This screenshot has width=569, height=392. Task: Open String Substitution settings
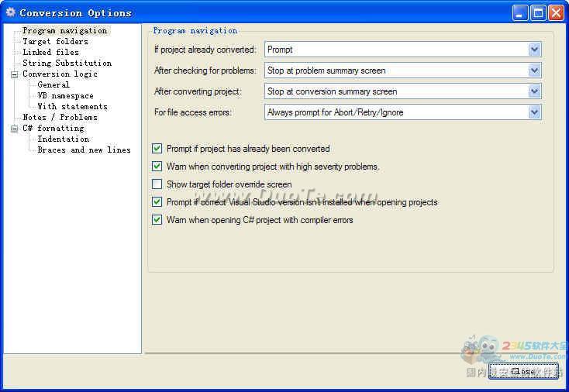[67, 64]
